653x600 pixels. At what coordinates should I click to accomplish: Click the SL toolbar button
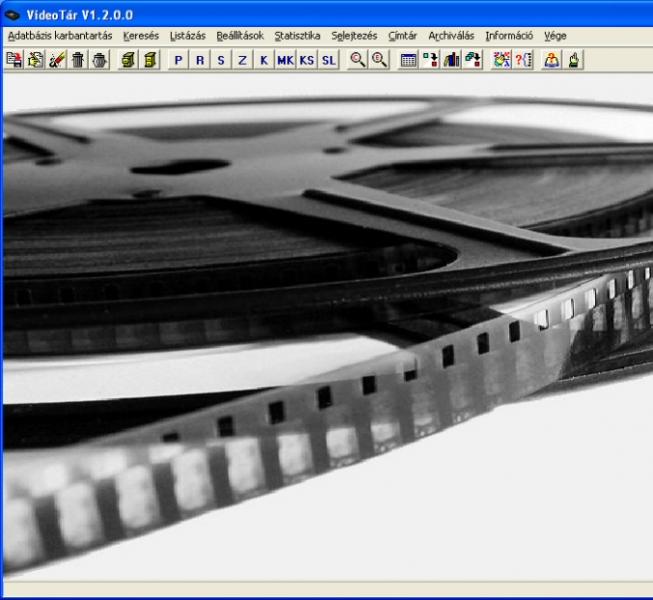(x=328, y=60)
